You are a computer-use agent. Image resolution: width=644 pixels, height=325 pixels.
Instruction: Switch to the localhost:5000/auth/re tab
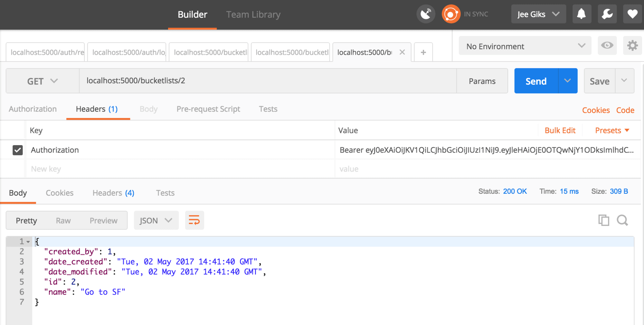[45, 52]
